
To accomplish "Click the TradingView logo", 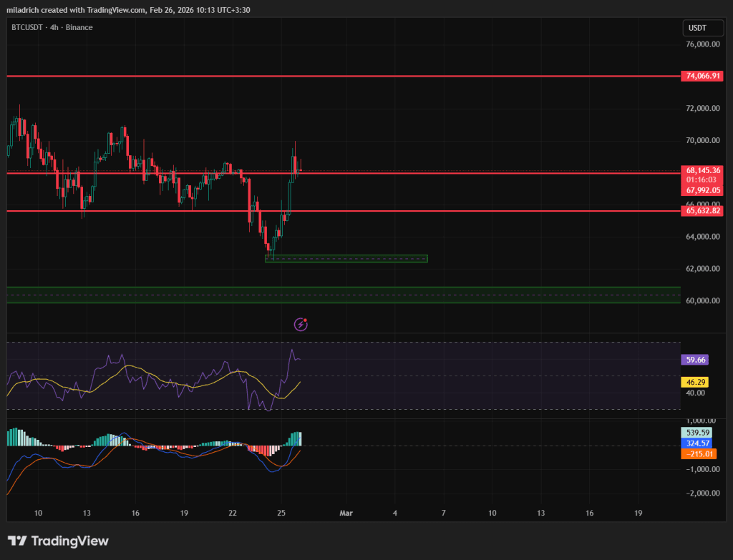I will 59,541.
